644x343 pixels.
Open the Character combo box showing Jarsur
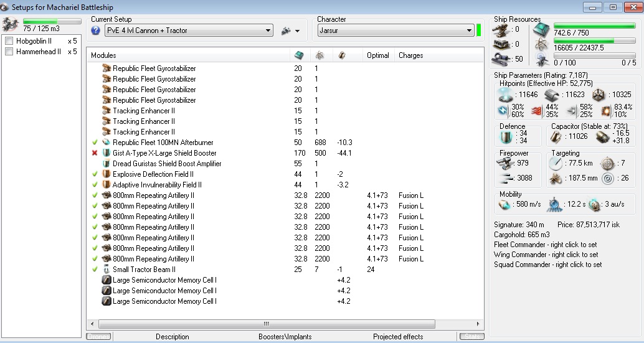[x=396, y=31]
